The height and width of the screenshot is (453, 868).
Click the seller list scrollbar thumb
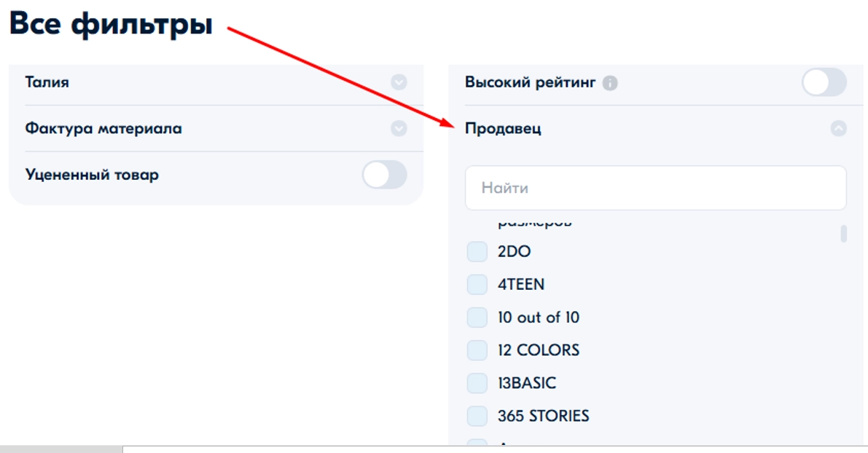click(x=844, y=234)
